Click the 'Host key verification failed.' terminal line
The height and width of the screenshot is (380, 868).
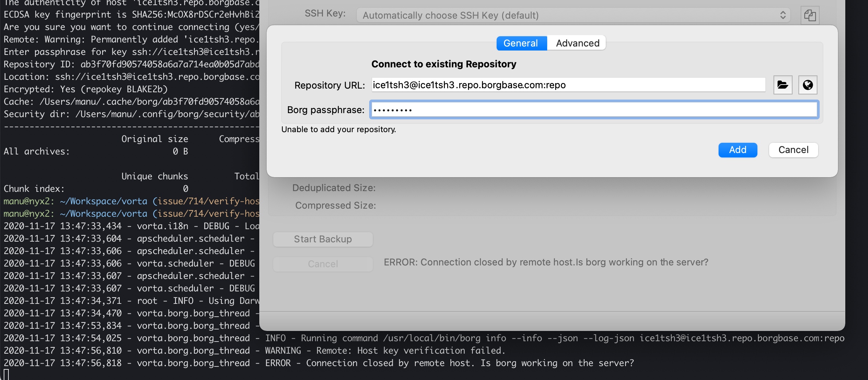coord(255,351)
